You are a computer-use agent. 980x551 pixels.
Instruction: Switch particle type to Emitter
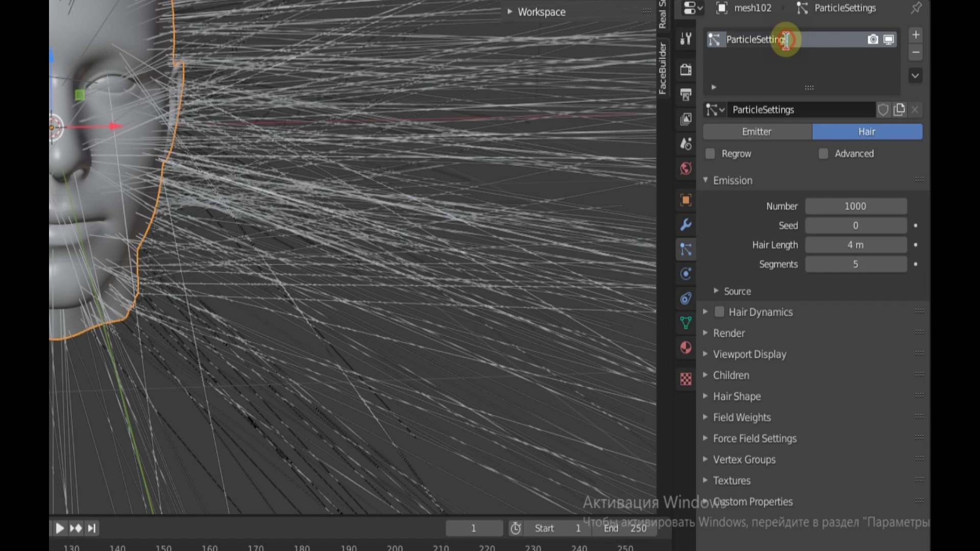coord(757,132)
